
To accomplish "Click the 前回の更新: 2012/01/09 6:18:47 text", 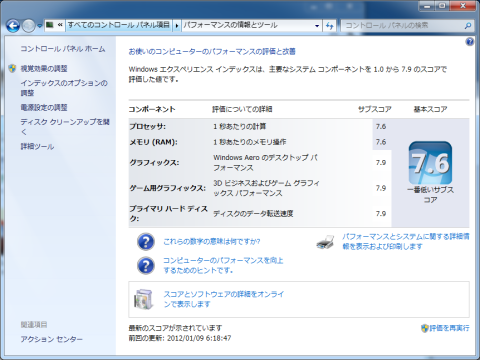I will coord(180,338).
